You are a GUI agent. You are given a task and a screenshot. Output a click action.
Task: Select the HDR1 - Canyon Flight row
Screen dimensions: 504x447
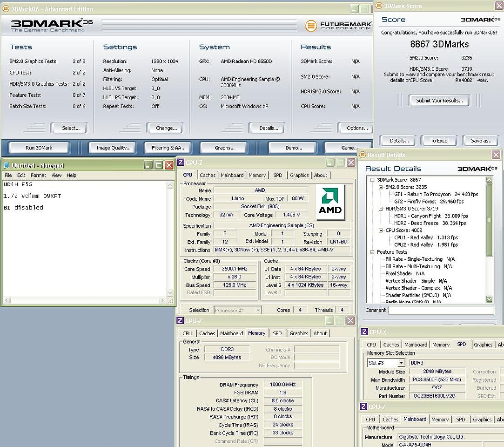coord(431,216)
